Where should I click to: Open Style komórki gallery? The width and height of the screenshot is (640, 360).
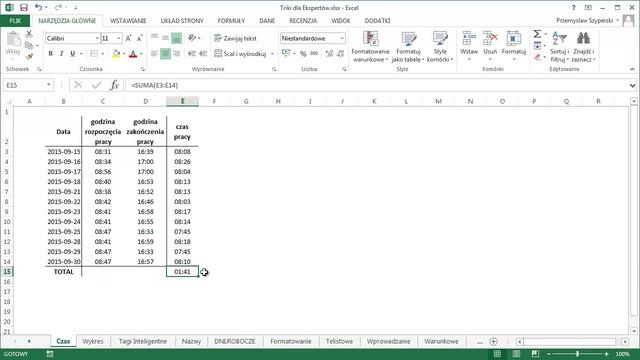coord(440,47)
